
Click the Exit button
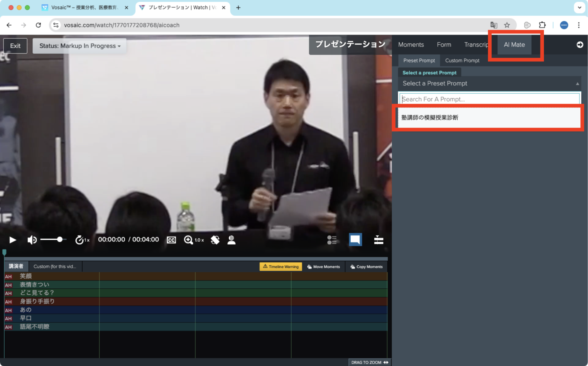click(x=15, y=46)
